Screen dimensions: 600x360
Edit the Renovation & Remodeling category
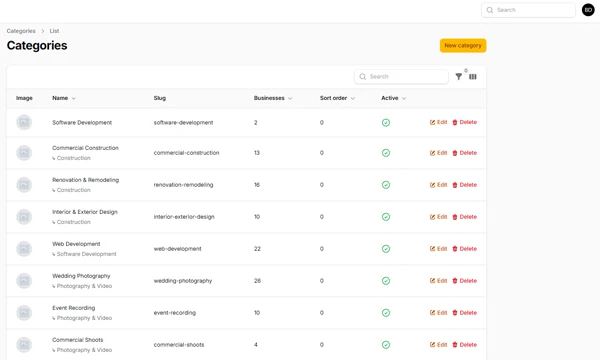tap(439, 185)
